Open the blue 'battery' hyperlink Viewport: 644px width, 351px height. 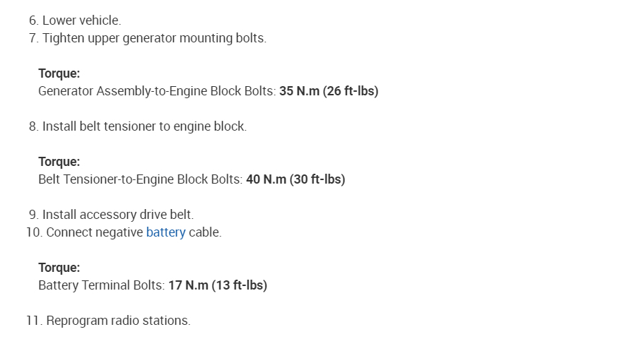(165, 232)
